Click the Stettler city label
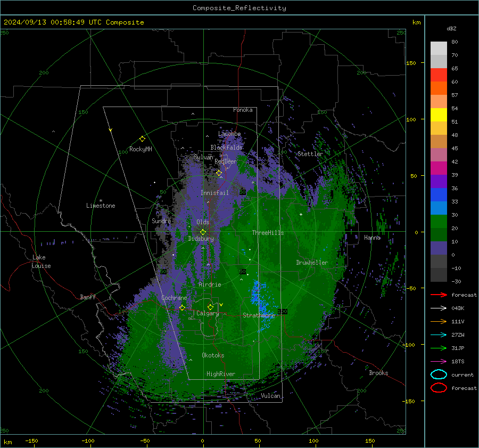 tap(310, 154)
